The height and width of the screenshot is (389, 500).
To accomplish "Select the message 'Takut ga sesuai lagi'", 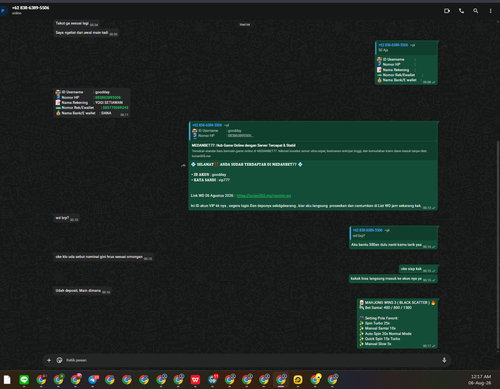I will click(x=76, y=23).
